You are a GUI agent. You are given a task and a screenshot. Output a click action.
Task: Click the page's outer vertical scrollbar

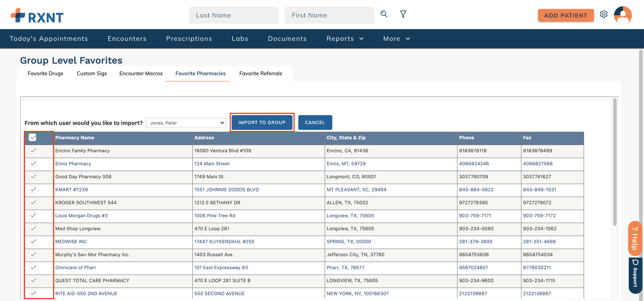point(640,175)
